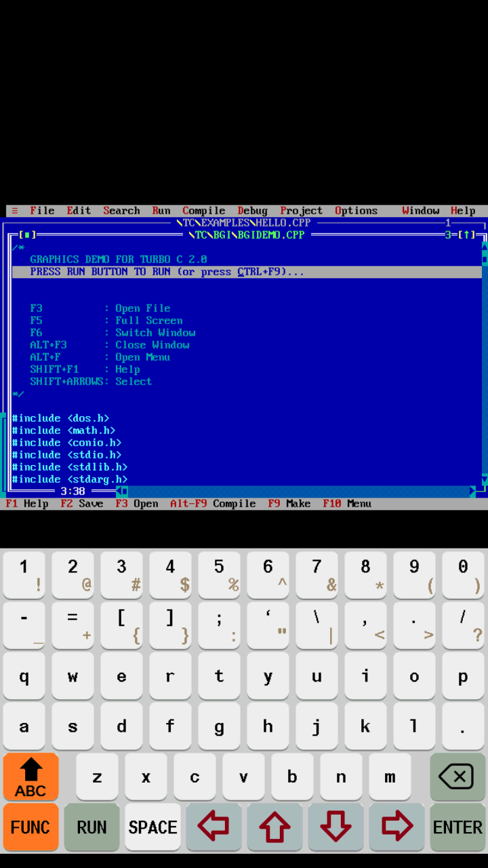Click the GRAPHICS DEMO FOR TURBO C line
Image resolution: width=488 pixels, height=868 pixels.
pyautogui.click(x=119, y=260)
